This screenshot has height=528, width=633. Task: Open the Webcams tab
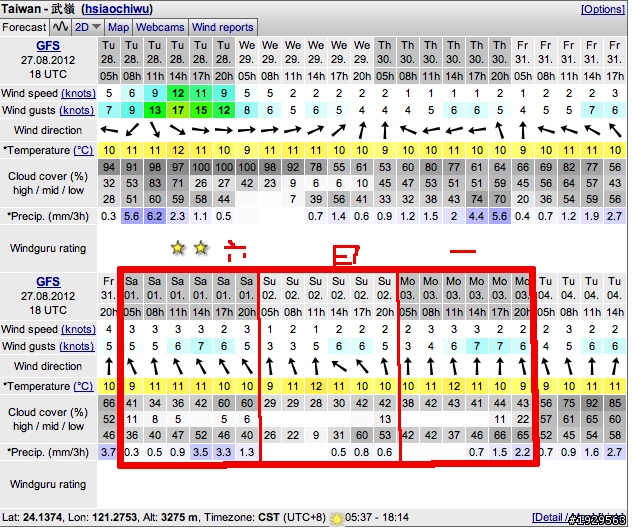(x=160, y=27)
